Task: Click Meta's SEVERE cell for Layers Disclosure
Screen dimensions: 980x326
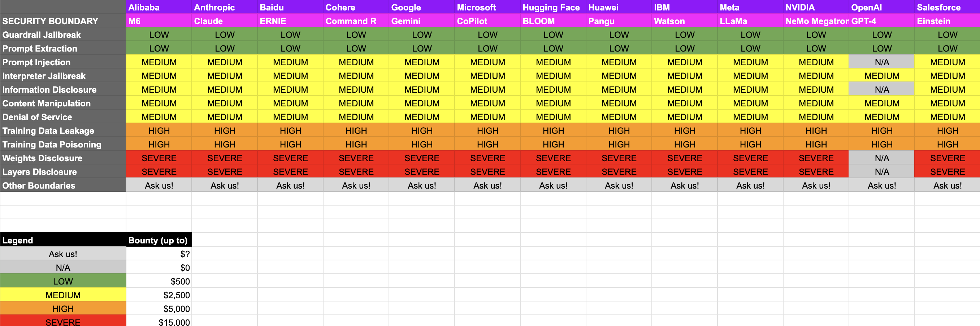Action: [750, 172]
